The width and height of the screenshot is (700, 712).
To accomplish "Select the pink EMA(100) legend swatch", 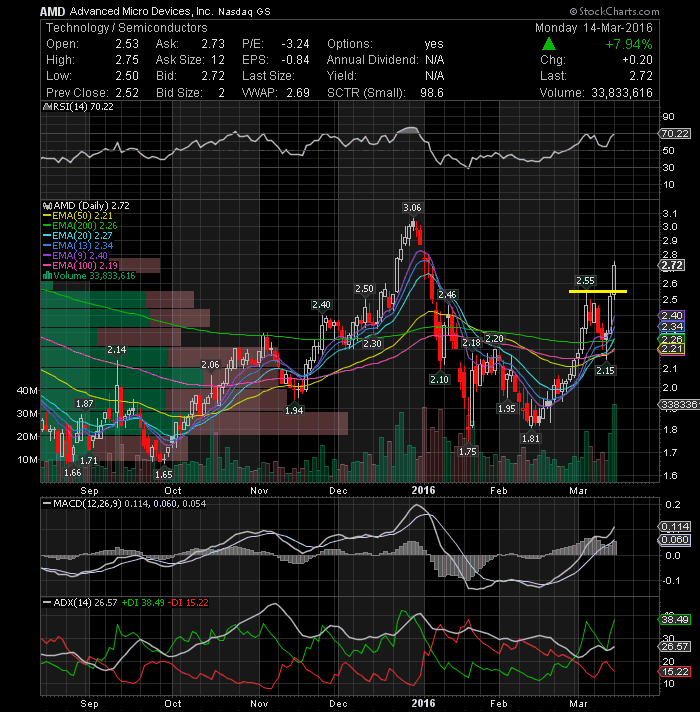I will click(x=47, y=266).
